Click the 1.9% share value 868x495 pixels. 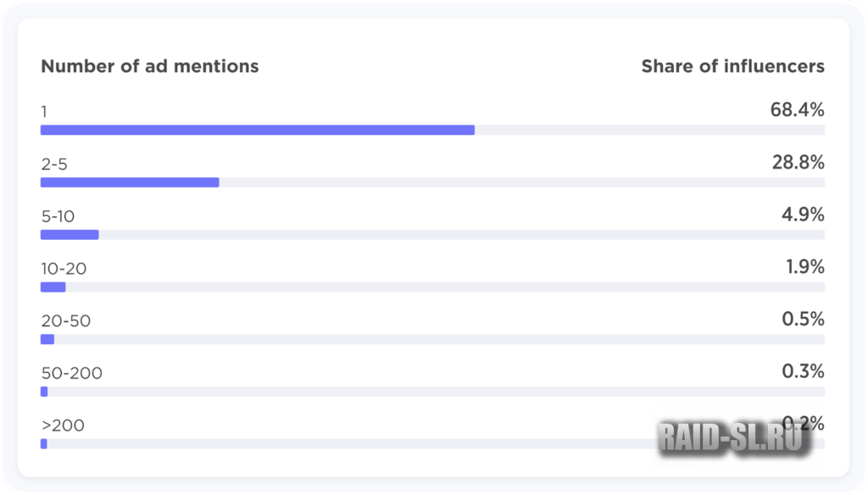[804, 268]
